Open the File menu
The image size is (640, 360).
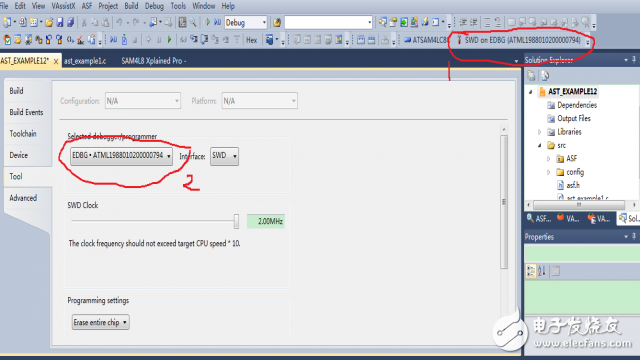pos(4,6)
